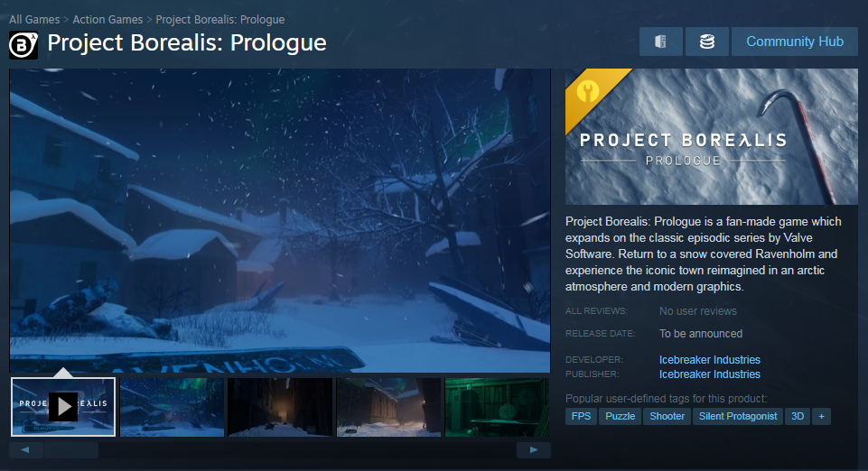This screenshot has width=868, height=471.
Task: Open the Icebreaker Industries publisher link
Action: (x=710, y=374)
